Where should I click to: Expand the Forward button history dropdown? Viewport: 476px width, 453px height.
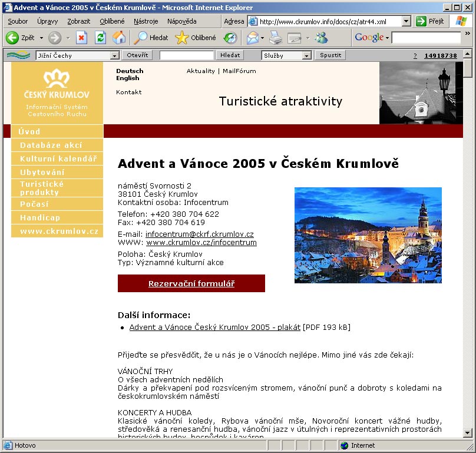tap(68, 38)
